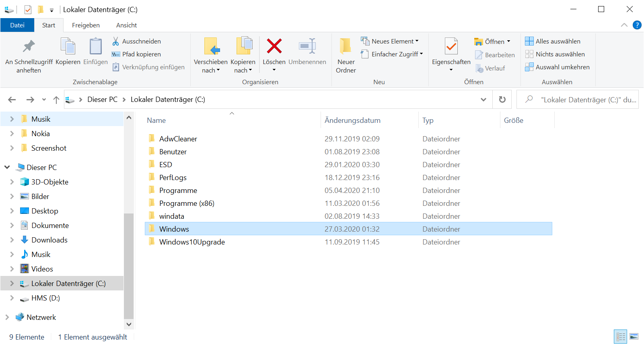
Task: Select the Benutzer folder
Action: pos(173,151)
